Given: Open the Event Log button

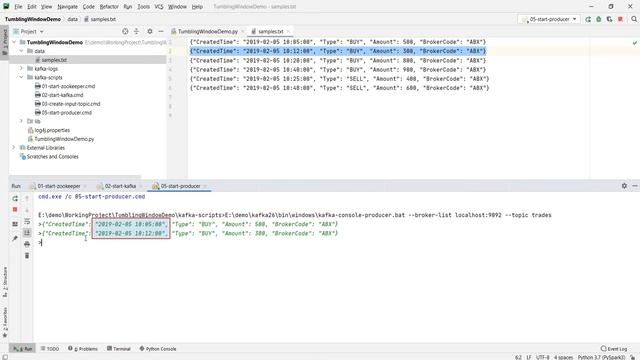Looking at the screenshot, I should [614, 349].
